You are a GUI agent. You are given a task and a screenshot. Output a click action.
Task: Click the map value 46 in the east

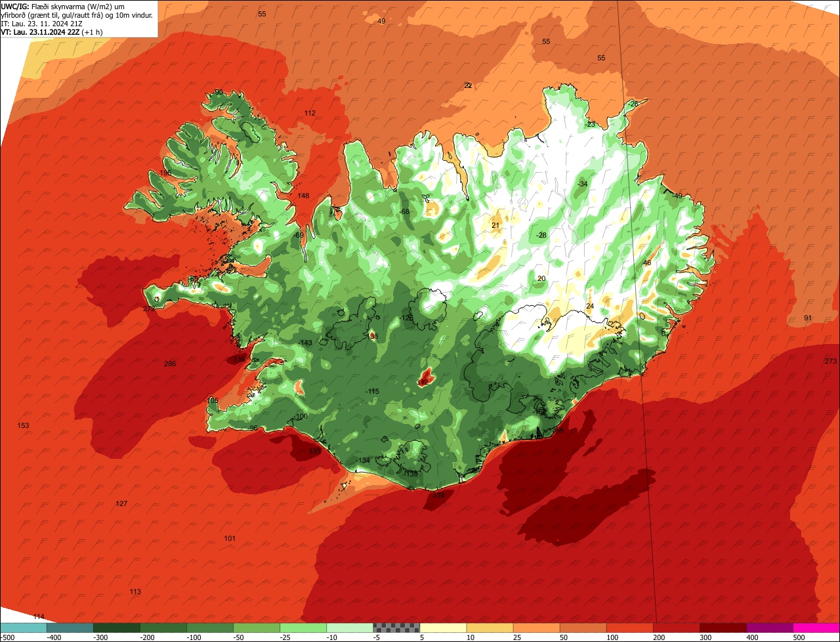point(647,263)
